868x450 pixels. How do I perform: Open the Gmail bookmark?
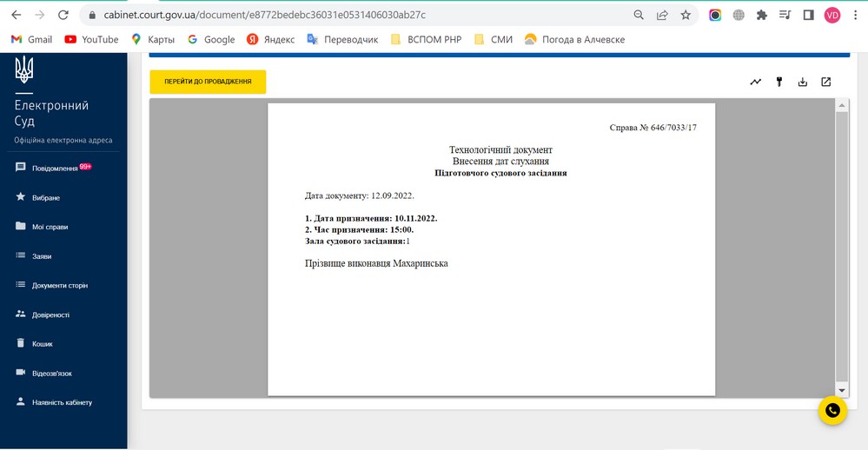click(31, 39)
